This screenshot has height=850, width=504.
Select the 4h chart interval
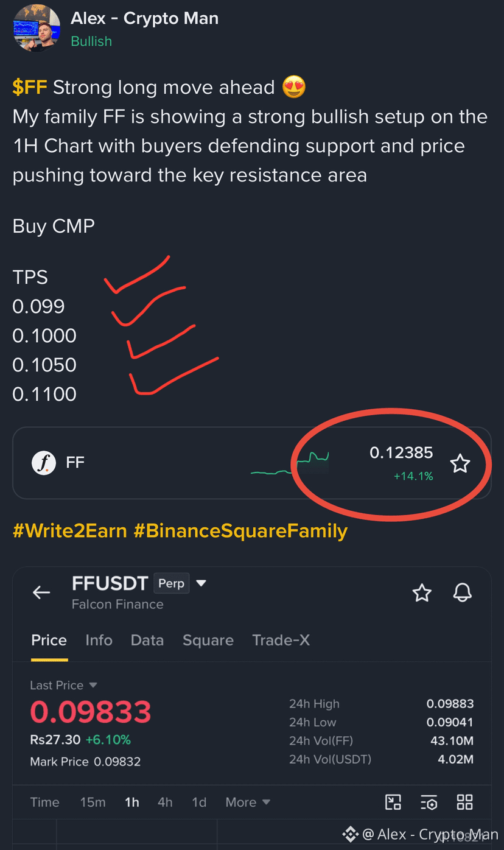pyautogui.click(x=165, y=802)
